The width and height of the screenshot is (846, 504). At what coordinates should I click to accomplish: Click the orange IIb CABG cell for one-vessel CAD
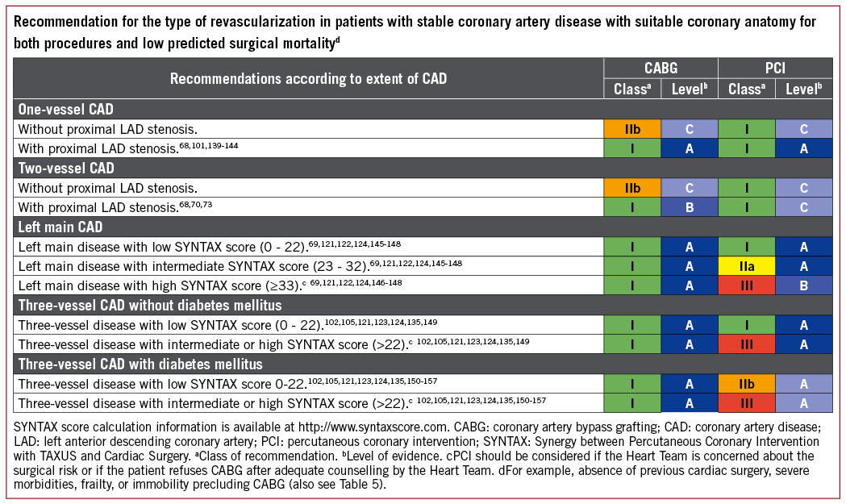[632, 127]
